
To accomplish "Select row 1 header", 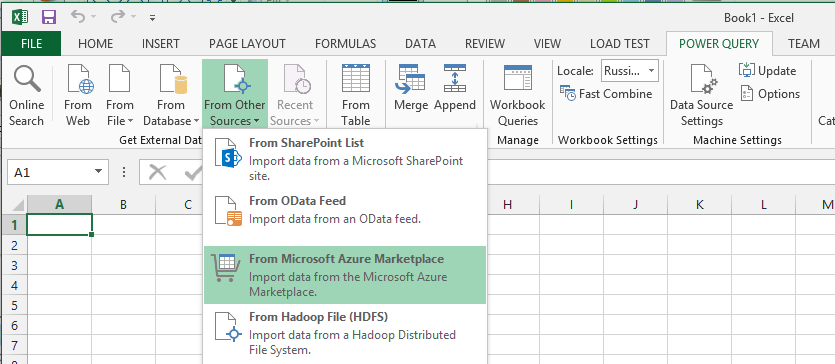I will coord(14,225).
